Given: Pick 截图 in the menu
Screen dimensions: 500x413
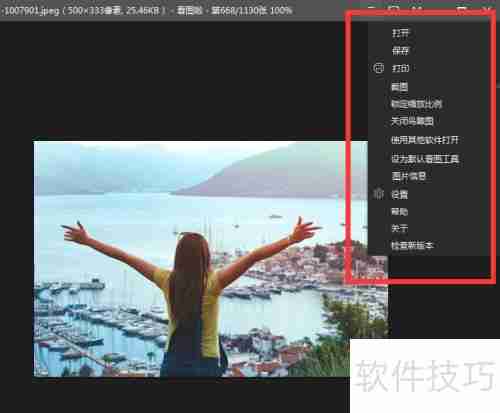Looking at the screenshot, I should (400, 87).
